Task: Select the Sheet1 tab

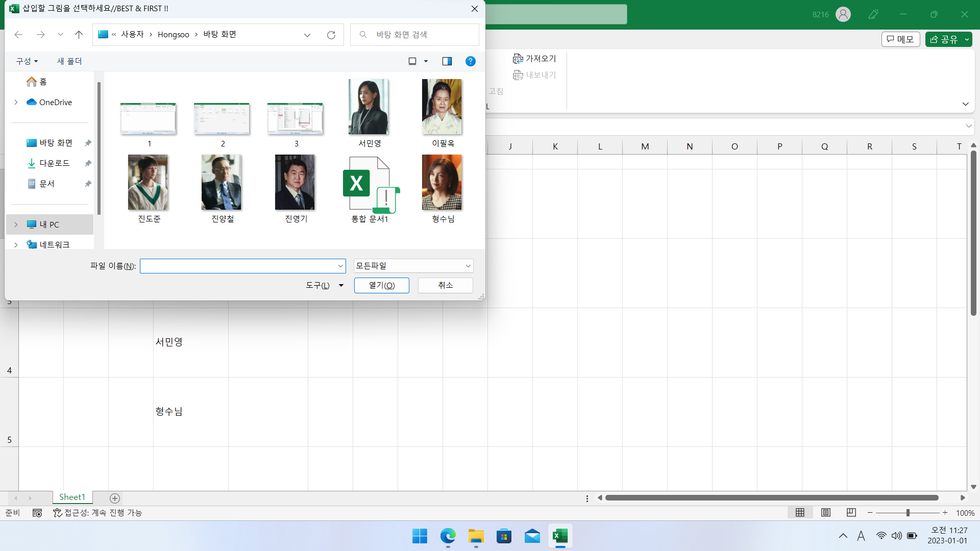Action: pyautogui.click(x=72, y=497)
